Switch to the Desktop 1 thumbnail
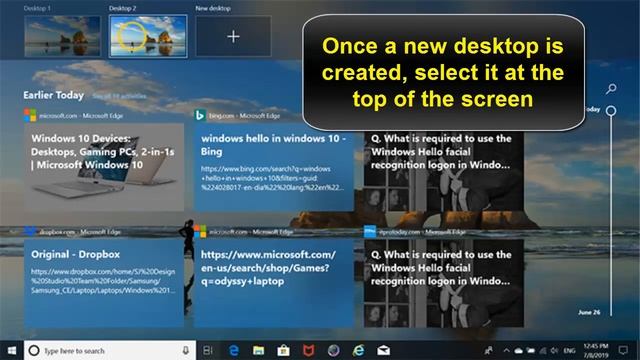This screenshot has height=360, width=640. tap(62, 36)
